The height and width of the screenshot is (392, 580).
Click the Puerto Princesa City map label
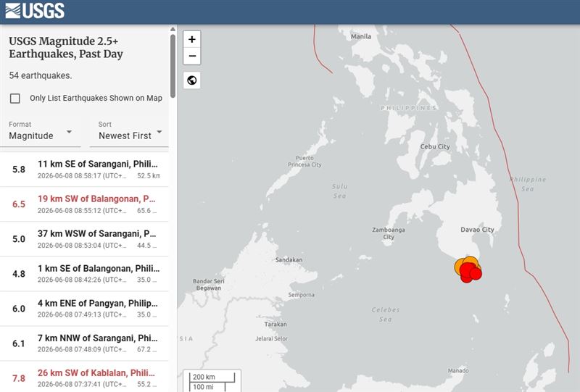304,162
